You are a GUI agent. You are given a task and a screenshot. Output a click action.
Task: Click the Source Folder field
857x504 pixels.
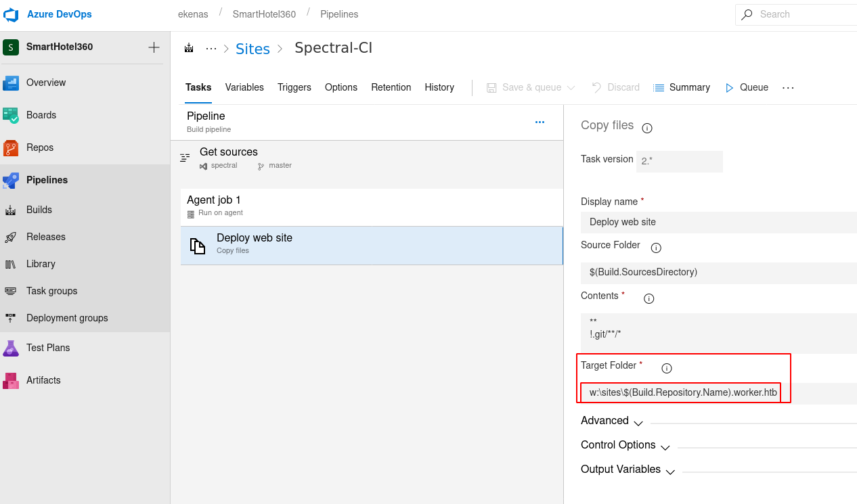pos(719,272)
